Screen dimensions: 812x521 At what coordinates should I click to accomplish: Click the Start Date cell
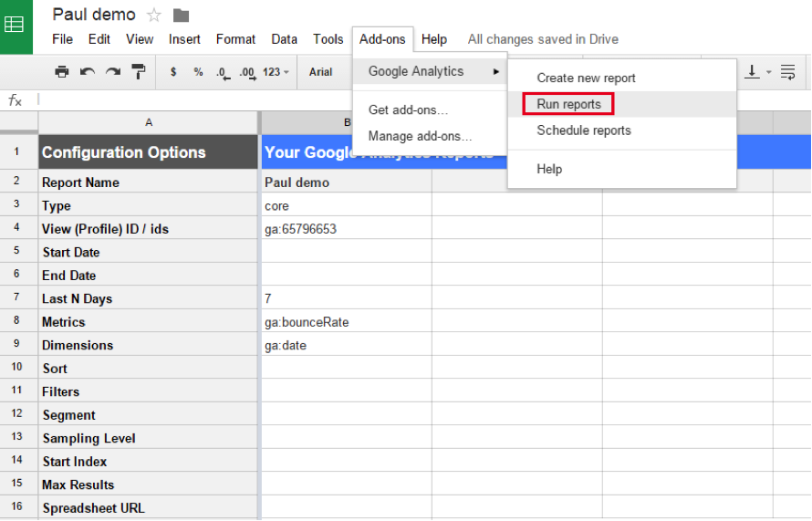click(x=148, y=252)
